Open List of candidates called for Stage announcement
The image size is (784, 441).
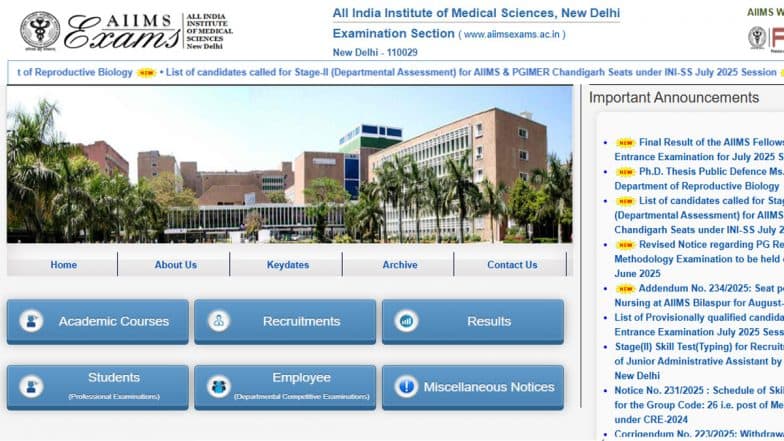699,215
